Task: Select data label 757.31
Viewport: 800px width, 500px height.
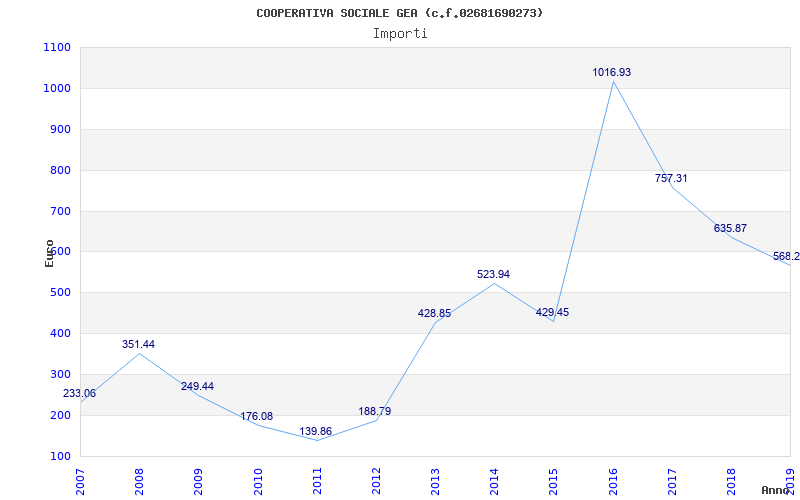Action: click(671, 179)
